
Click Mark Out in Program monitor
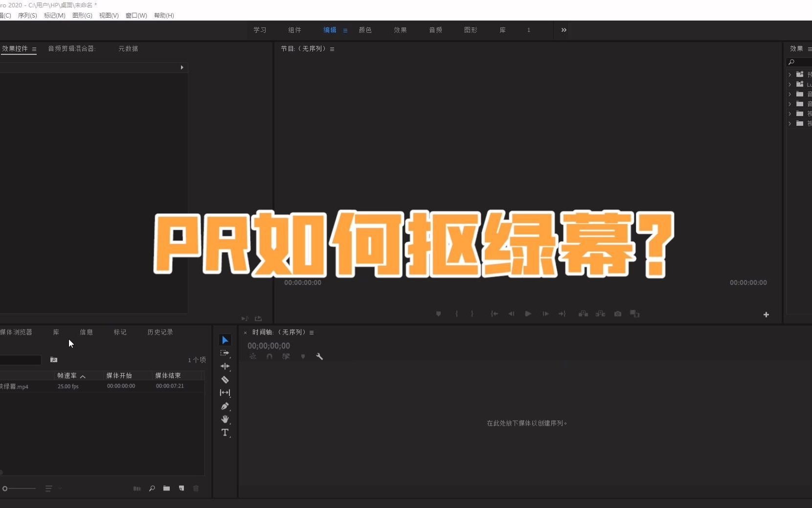click(472, 314)
